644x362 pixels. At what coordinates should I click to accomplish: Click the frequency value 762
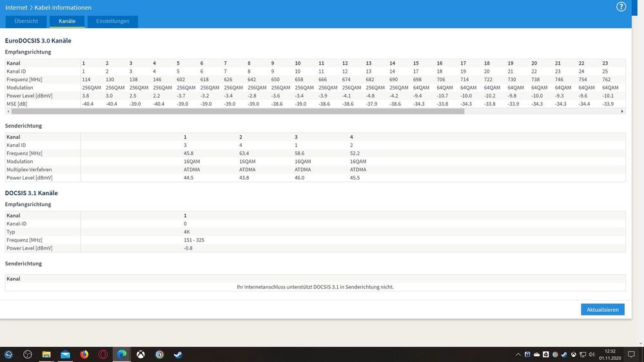tap(606, 80)
